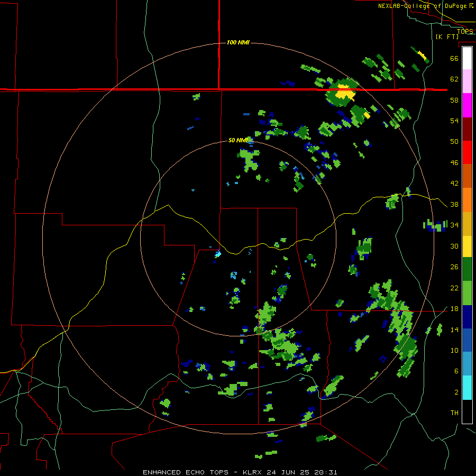The image size is (476, 476).
Task: Pick the bright yellow legend color band
Action: coord(467,246)
